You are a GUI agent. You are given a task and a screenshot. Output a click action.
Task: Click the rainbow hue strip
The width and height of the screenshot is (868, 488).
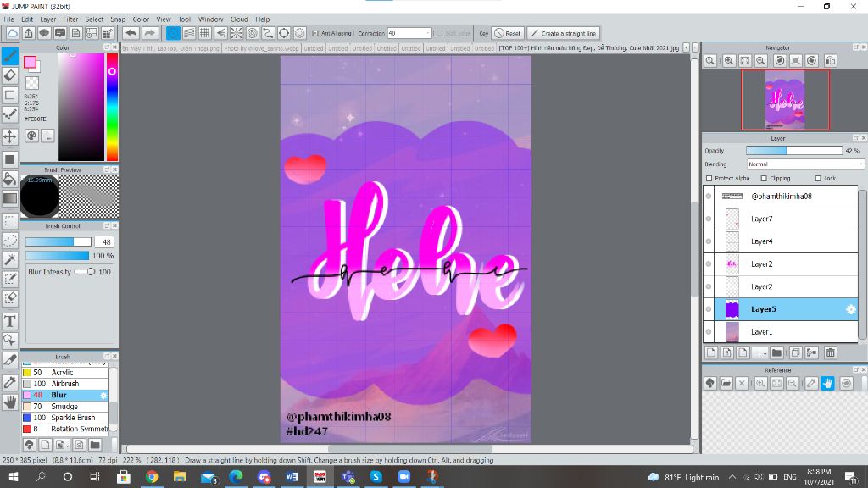click(112, 107)
